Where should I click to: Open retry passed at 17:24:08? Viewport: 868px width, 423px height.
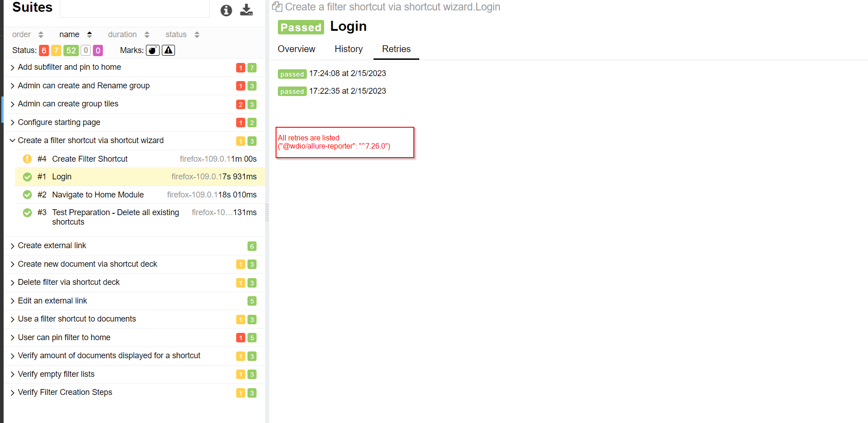[x=332, y=73]
